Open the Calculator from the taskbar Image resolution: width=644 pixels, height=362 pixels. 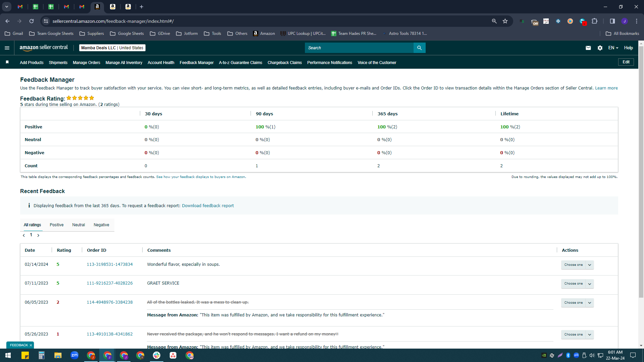[x=42, y=355]
